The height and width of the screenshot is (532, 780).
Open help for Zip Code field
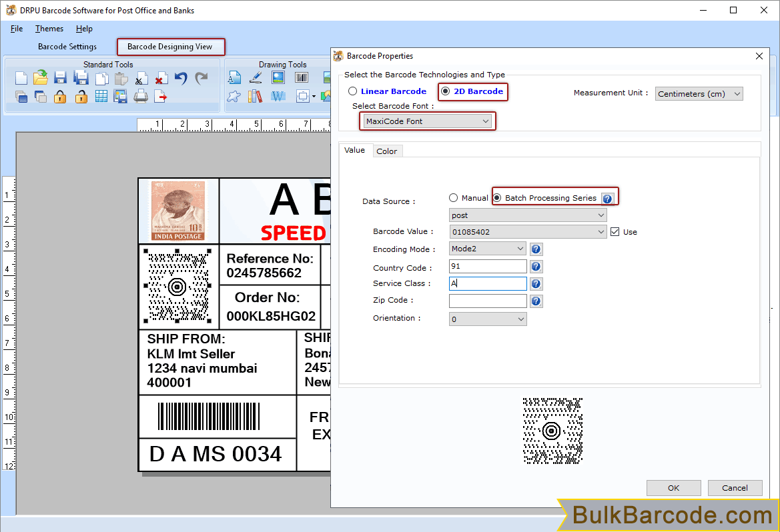click(x=536, y=301)
